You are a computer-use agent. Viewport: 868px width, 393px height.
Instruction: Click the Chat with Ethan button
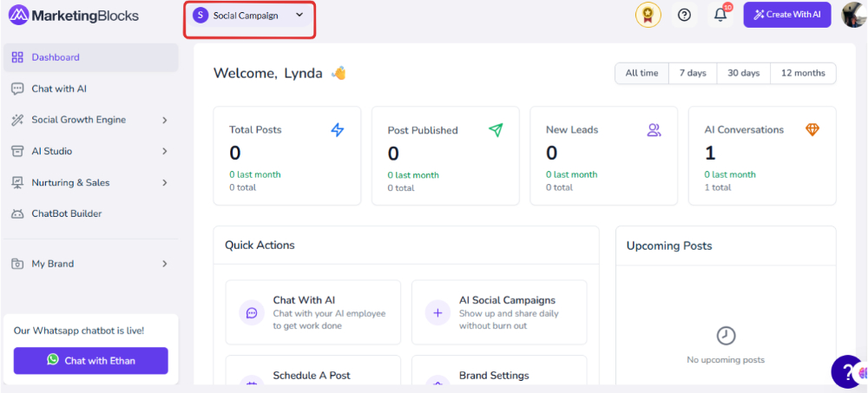[x=91, y=361]
